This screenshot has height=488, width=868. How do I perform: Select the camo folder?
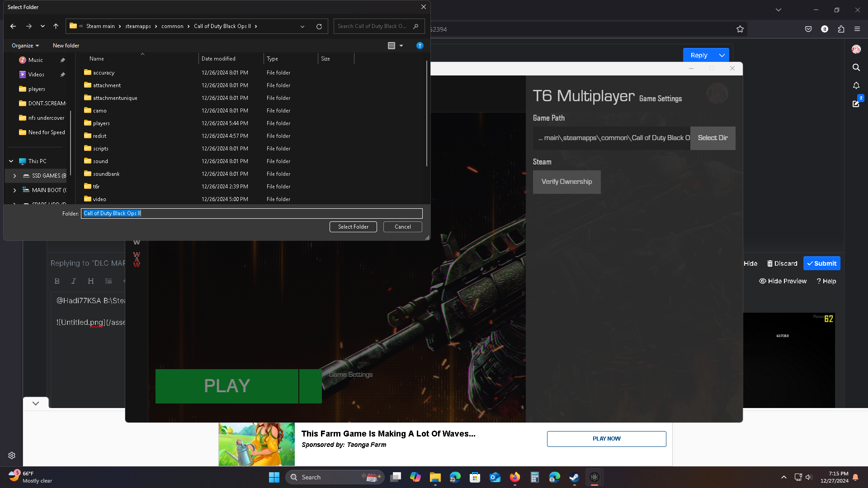[x=99, y=111]
